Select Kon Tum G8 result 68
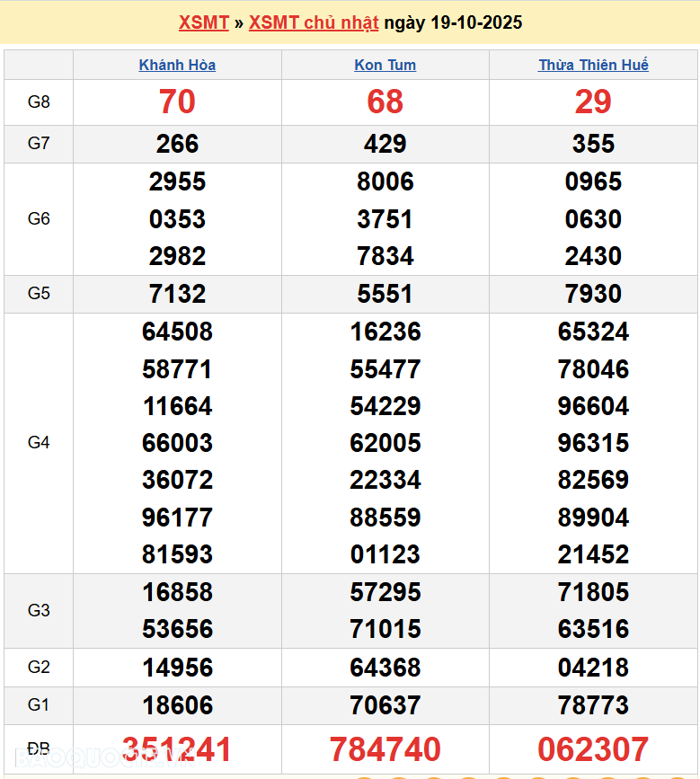This screenshot has height=779, width=700. point(385,102)
